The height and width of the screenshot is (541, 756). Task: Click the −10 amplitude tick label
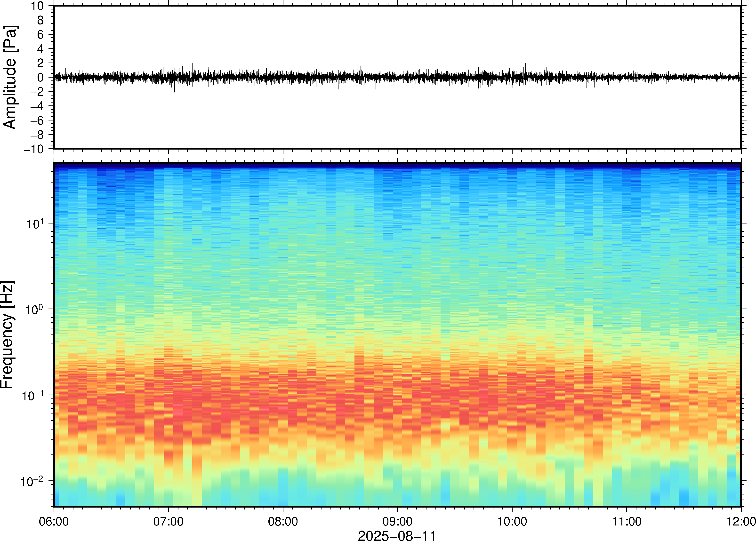coord(34,149)
